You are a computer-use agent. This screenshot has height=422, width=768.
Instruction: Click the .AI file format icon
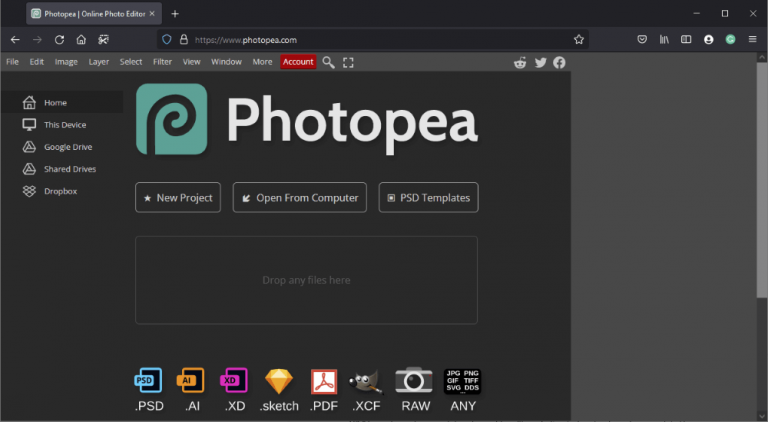[191, 380]
